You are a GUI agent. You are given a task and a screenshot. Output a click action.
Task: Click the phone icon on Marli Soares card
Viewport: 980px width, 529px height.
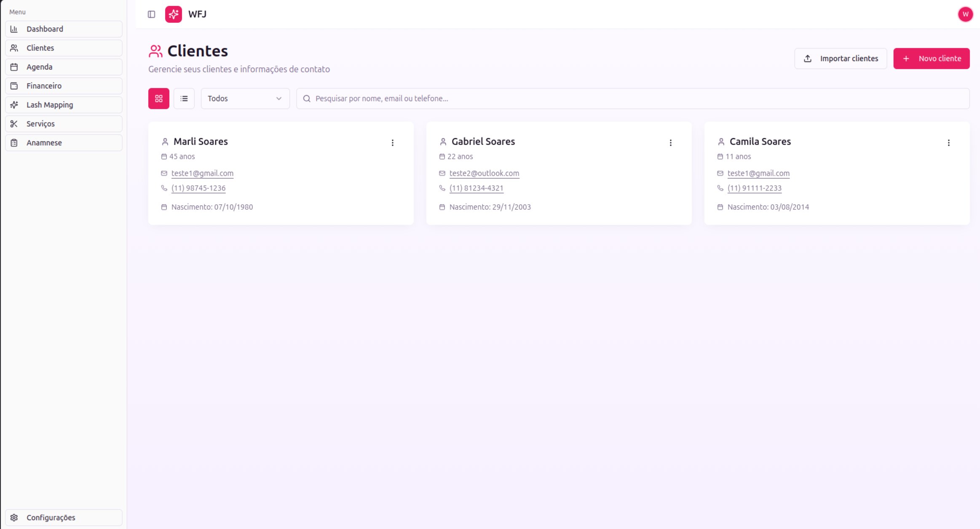click(x=164, y=188)
